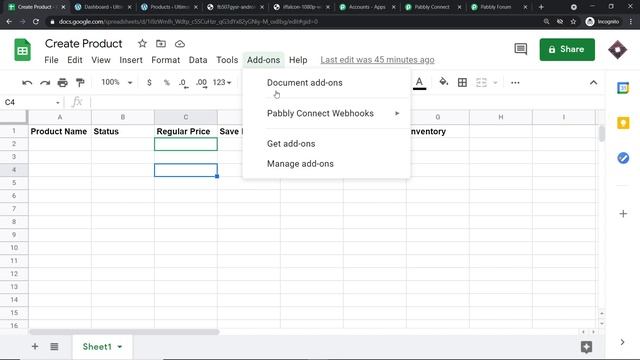The height and width of the screenshot is (360, 640).
Task: Collapse the menus with the up chevron
Action: pyautogui.click(x=593, y=83)
